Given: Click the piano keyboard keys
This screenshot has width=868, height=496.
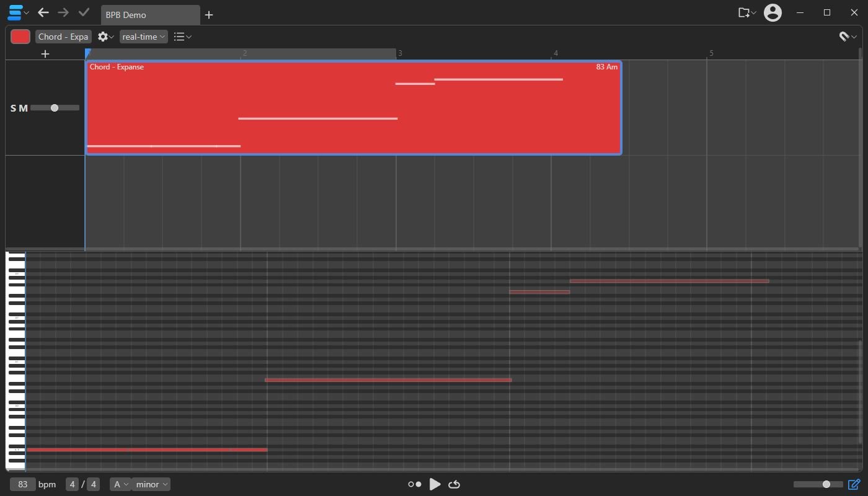Looking at the screenshot, I should pyautogui.click(x=15, y=361).
